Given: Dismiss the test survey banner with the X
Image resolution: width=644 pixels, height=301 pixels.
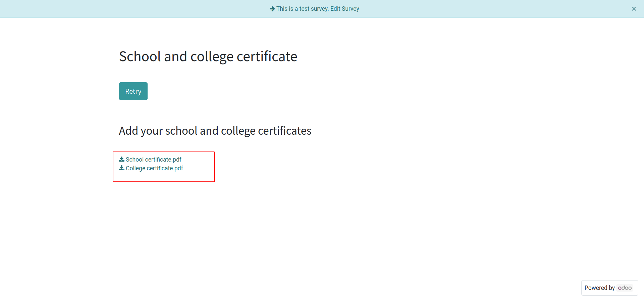Looking at the screenshot, I should click(x=634, y=9).
